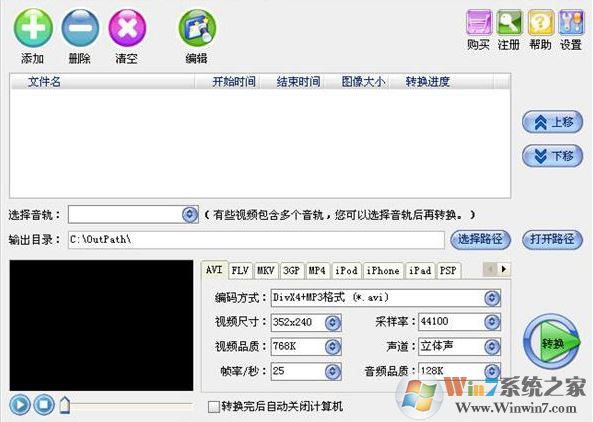
Task: Click the 打开路径 open path button
Action: click(552, 239)
